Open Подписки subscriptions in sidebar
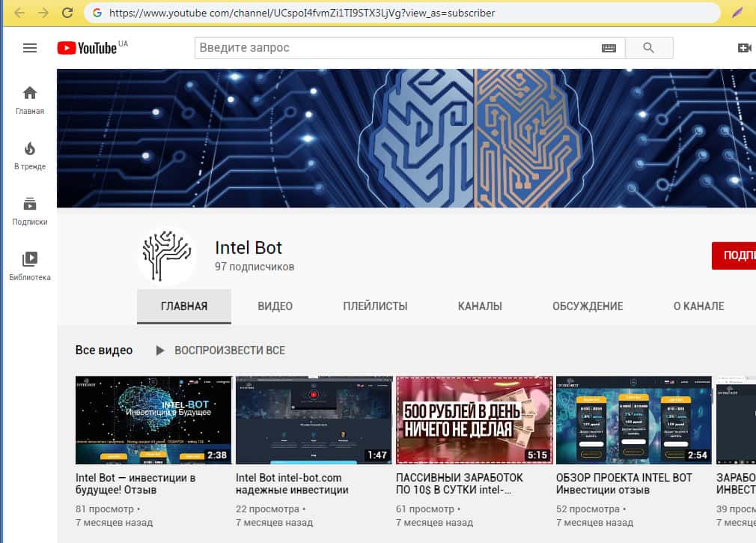 pos(30,211)
